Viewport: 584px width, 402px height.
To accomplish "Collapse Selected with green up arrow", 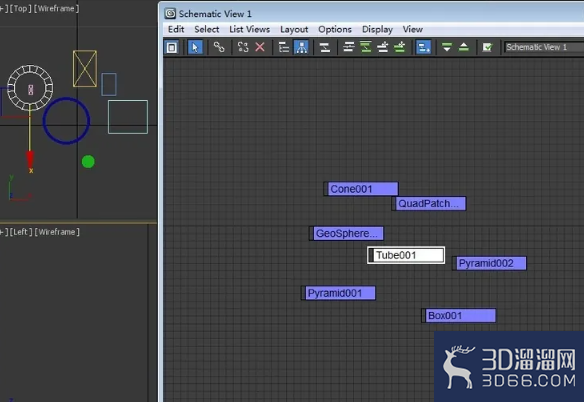I will click(x=464, y=47).
